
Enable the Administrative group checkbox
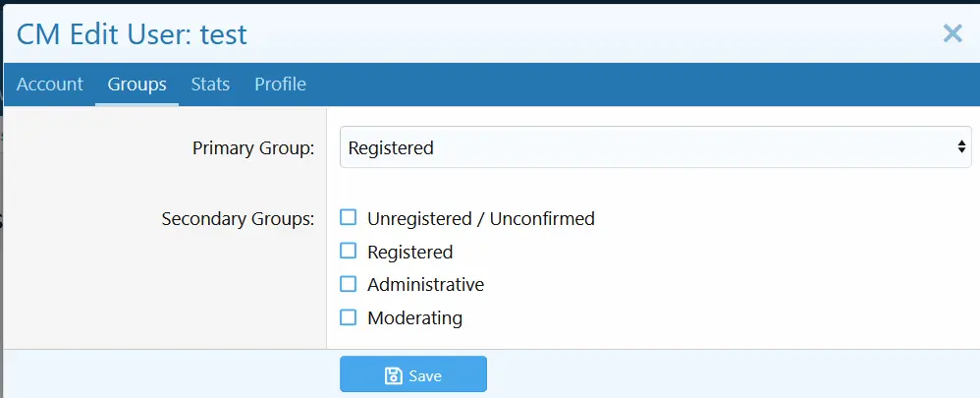(348, 284)
